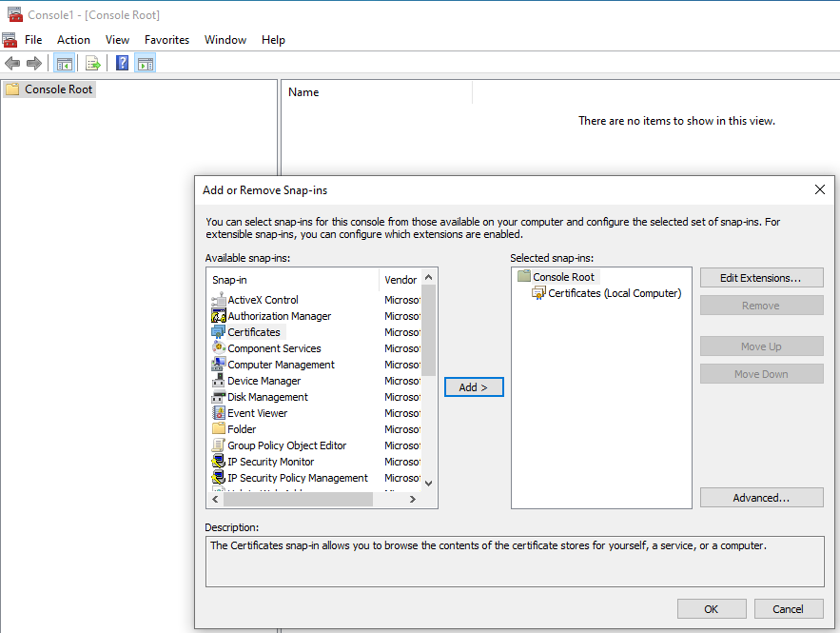840x633 pixels.
Task: Open the View menu
Action: coord(117,40)
